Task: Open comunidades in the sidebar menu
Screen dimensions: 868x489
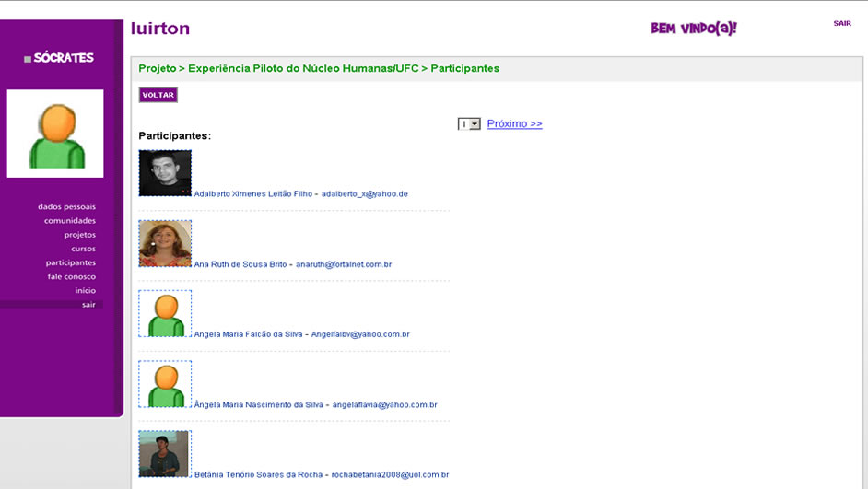Action: pyautogui.click(x=69, y=221)
